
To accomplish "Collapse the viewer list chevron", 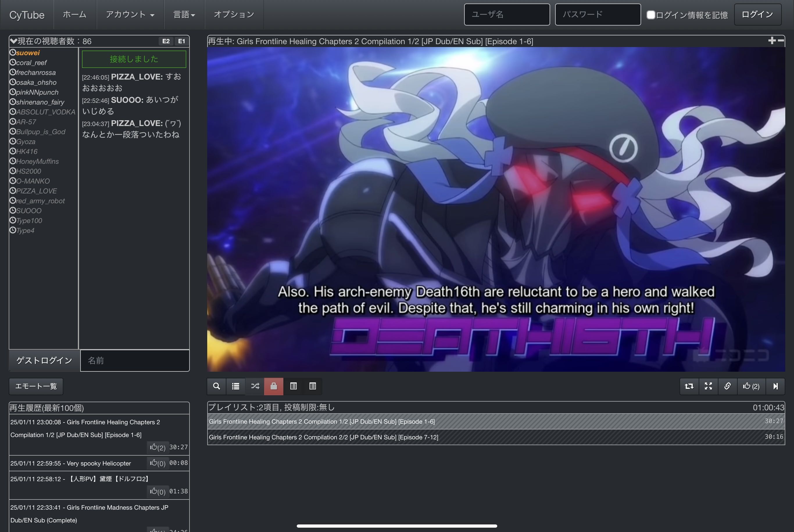I will point(13,41).
